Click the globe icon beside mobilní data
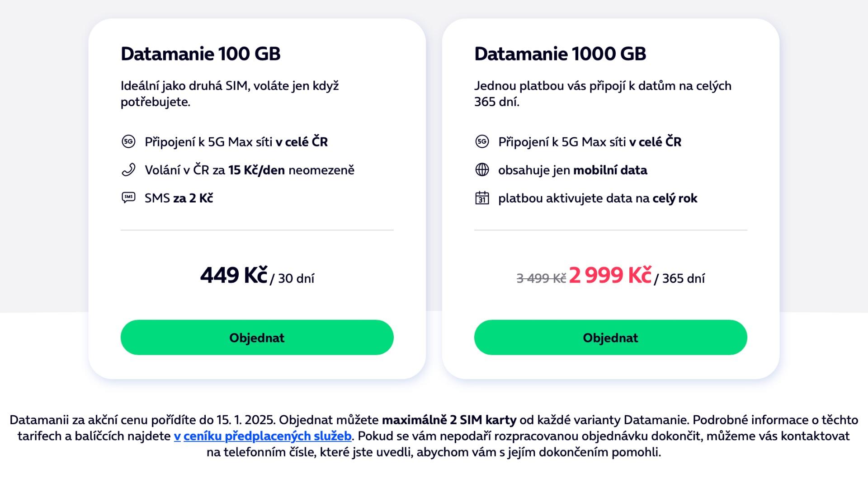The width and height of the screenshot is (868, 488). (x=482, y=170)
